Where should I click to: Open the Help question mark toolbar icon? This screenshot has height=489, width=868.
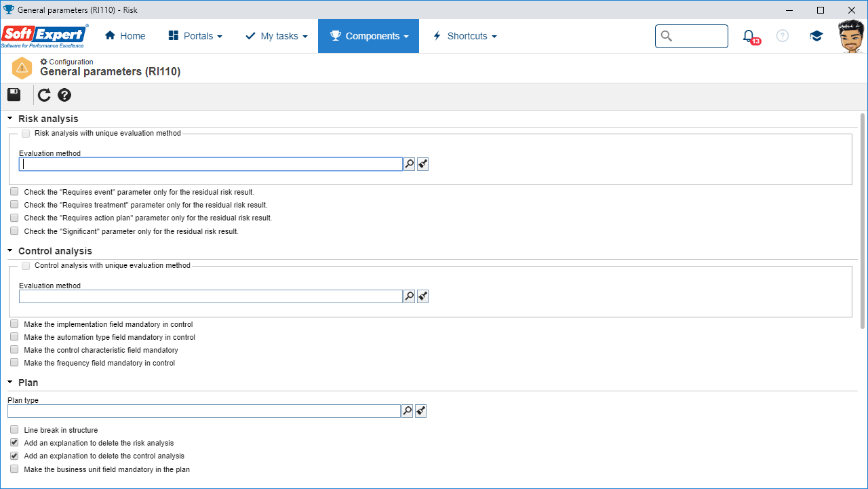click(64, 95)
